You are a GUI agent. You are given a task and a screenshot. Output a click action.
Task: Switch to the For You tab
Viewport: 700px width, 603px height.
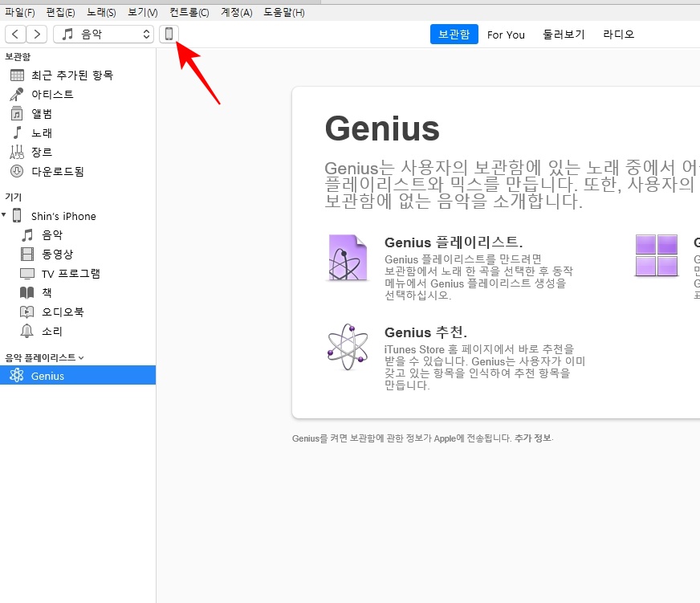click(x=506, y=35)
